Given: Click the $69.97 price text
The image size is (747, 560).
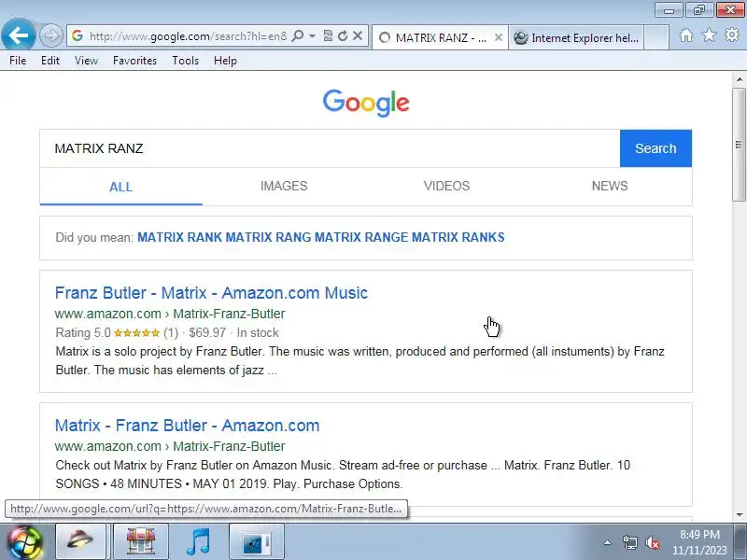Looking at the screenshot, I should coord(207,333).
